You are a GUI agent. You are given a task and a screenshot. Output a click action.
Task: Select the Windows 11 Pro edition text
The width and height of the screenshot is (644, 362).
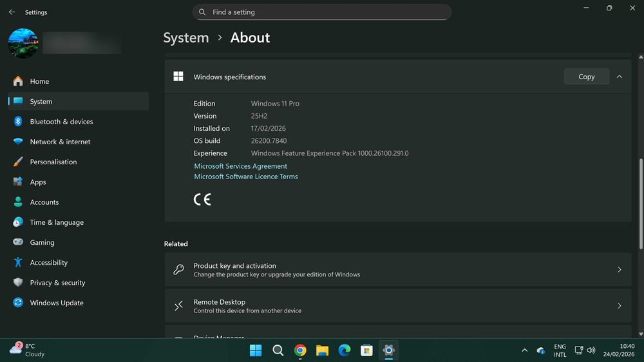(275, 104)
